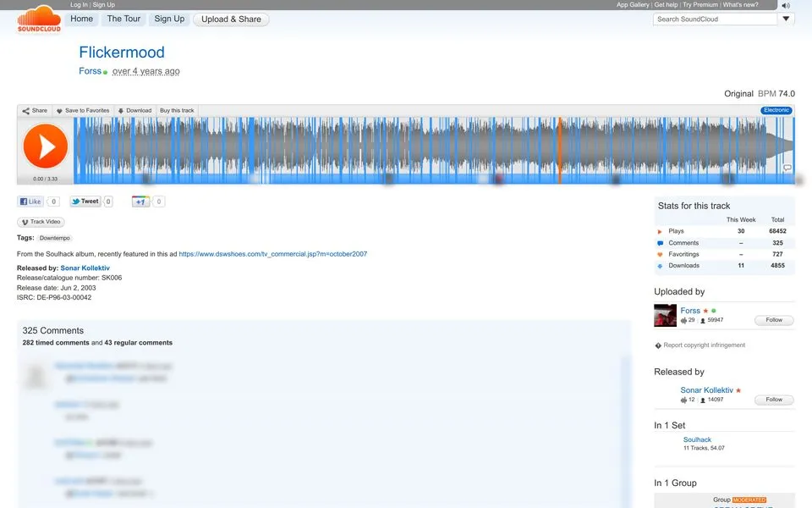Seek to the orange marker in waveform
Screen dimensions: 812x508
[x=560, y=151]
